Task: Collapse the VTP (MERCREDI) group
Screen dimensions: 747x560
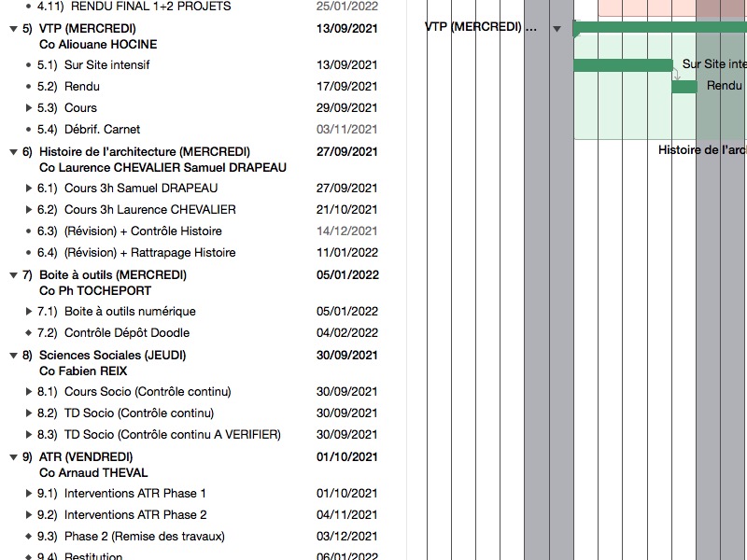Action: coord(13,29)
